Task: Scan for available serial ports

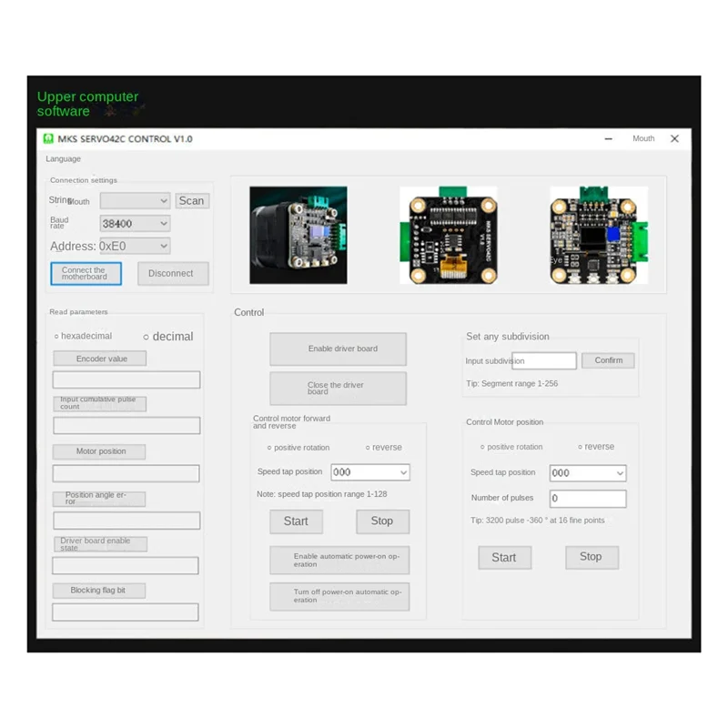Action: [192, 200]
